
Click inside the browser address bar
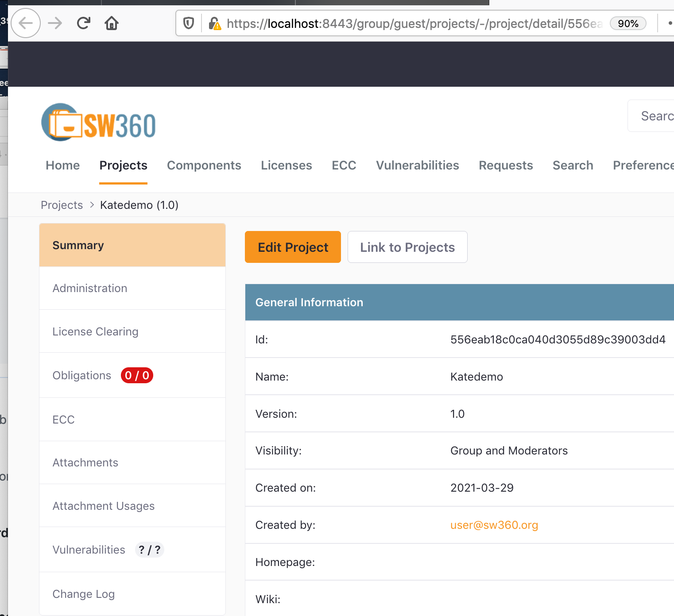(399, 23)
